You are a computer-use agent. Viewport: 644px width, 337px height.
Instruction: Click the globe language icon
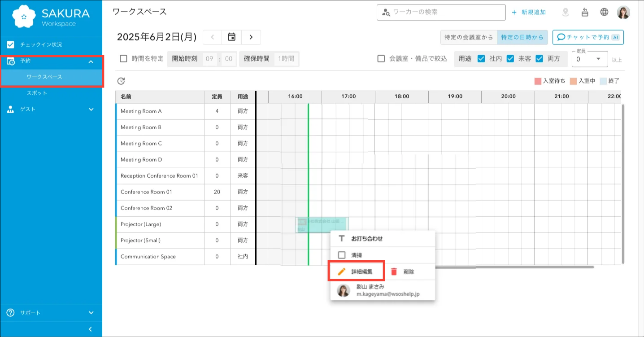604,12
